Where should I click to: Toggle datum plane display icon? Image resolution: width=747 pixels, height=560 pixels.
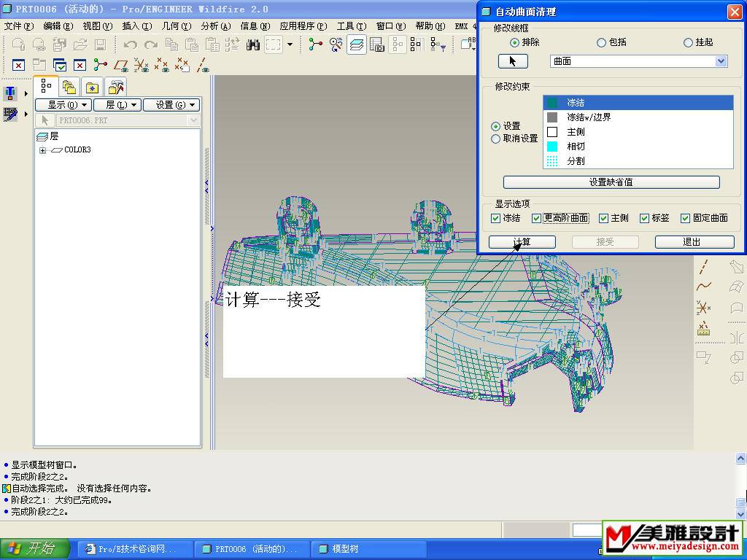[x=120, y=65]
